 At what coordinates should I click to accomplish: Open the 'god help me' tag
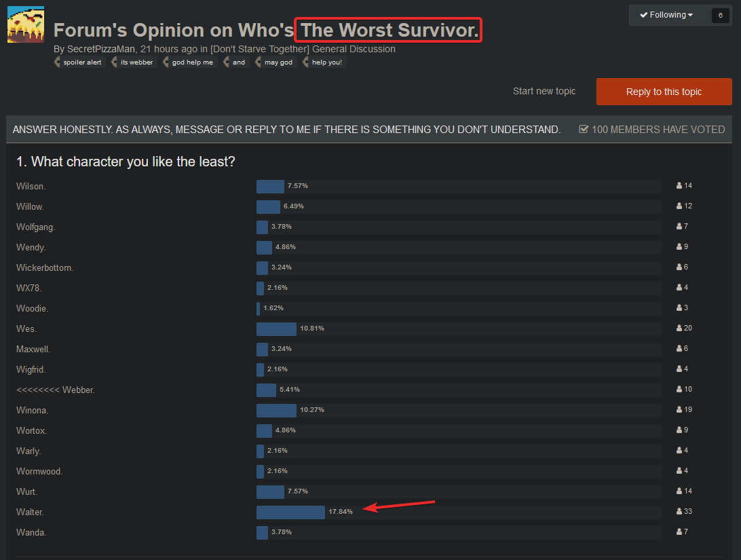coord(192,62)
